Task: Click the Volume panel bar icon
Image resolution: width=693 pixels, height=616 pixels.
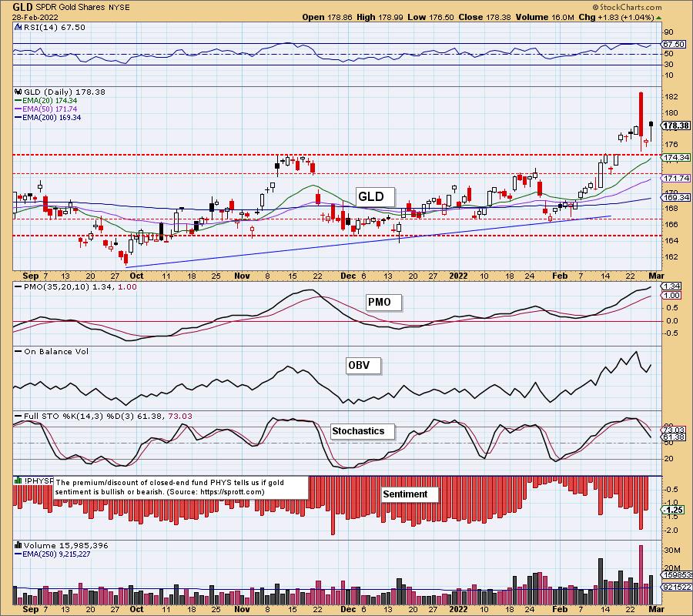Action: pos(18,545)
